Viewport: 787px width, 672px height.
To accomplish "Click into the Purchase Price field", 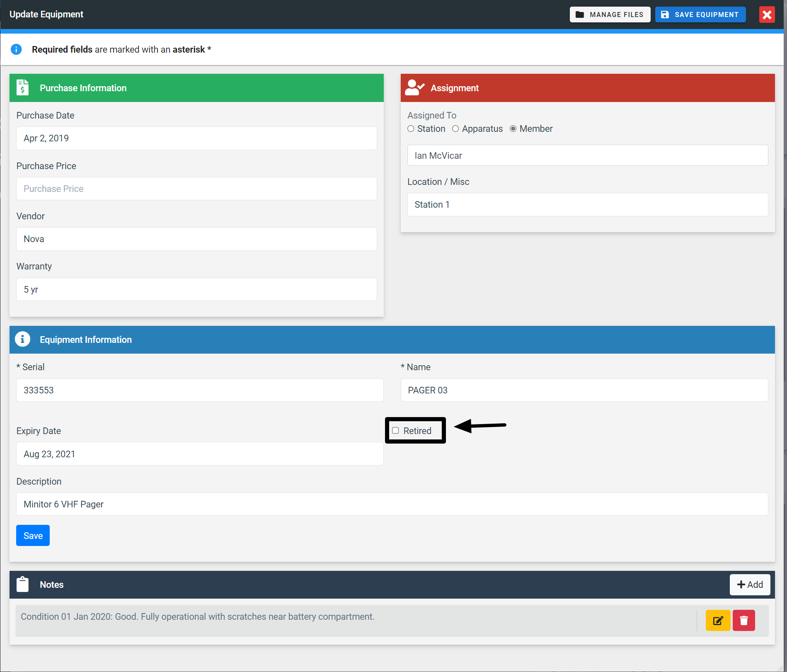I will pyautogui.click(x=196, y=189).
